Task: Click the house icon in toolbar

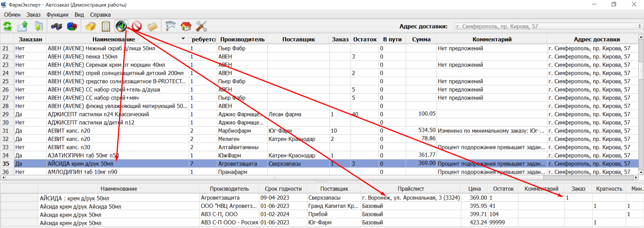Action: click(x=186, y=26)
